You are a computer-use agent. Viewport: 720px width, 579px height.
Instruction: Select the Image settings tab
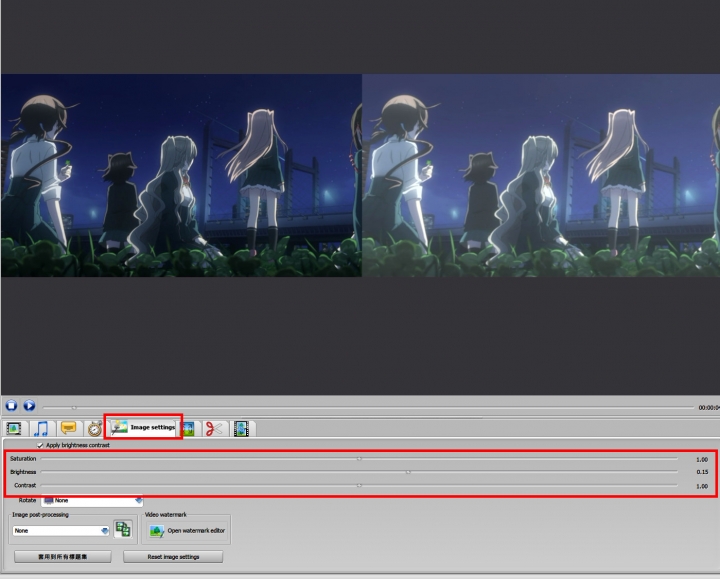(x=143, y=427)
